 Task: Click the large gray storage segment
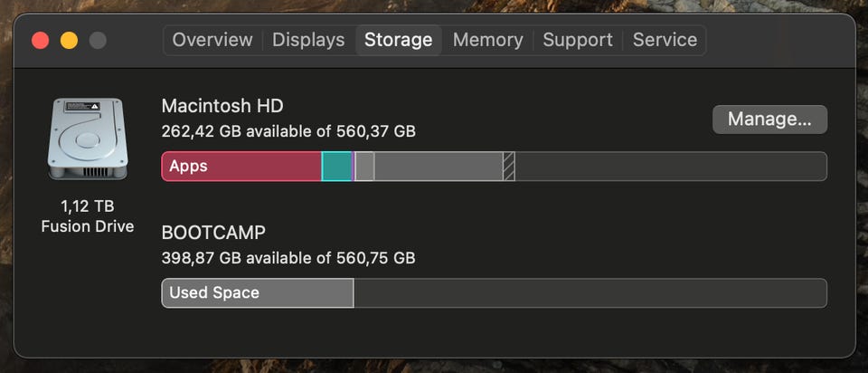[x=438, y=167]
